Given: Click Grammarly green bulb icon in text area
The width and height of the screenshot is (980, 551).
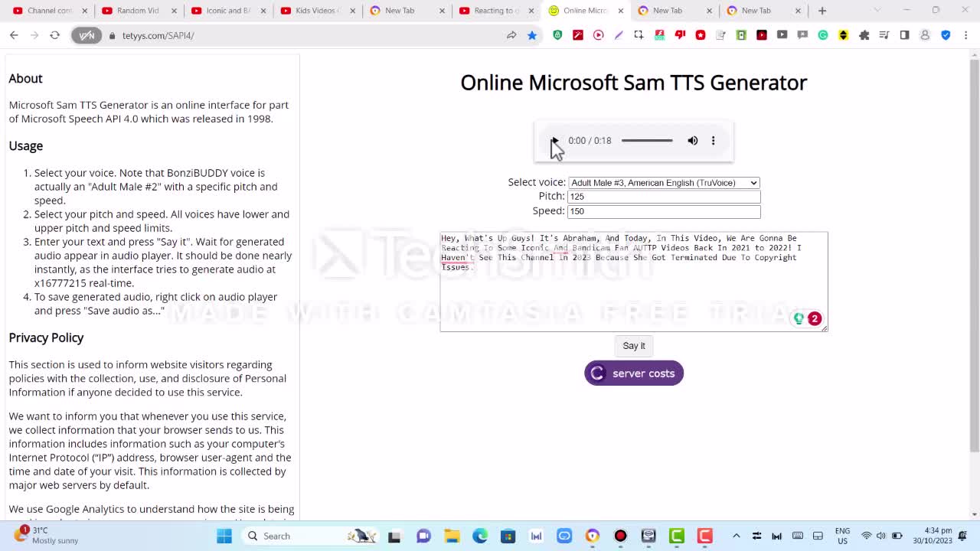Looking at the screenshot, I should (x=799, y=318).
